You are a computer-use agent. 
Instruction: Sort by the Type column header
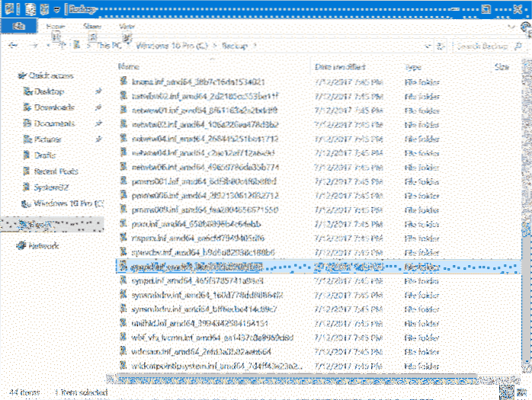[413, 67]
